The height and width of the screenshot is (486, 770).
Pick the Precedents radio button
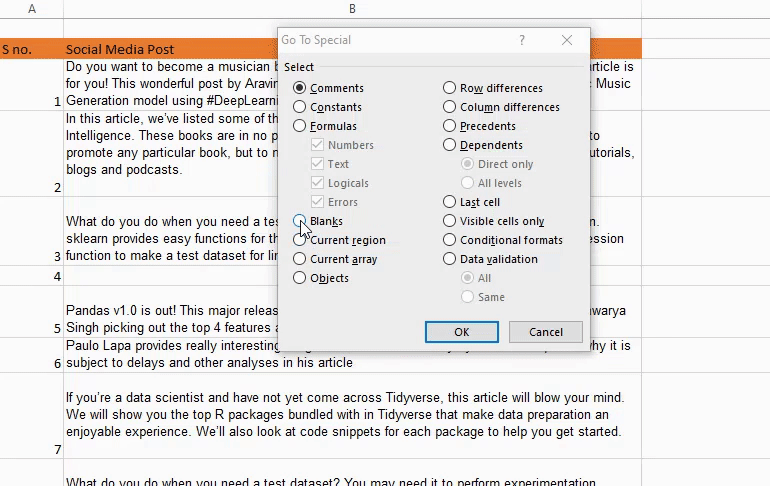[x=450, y=126]
